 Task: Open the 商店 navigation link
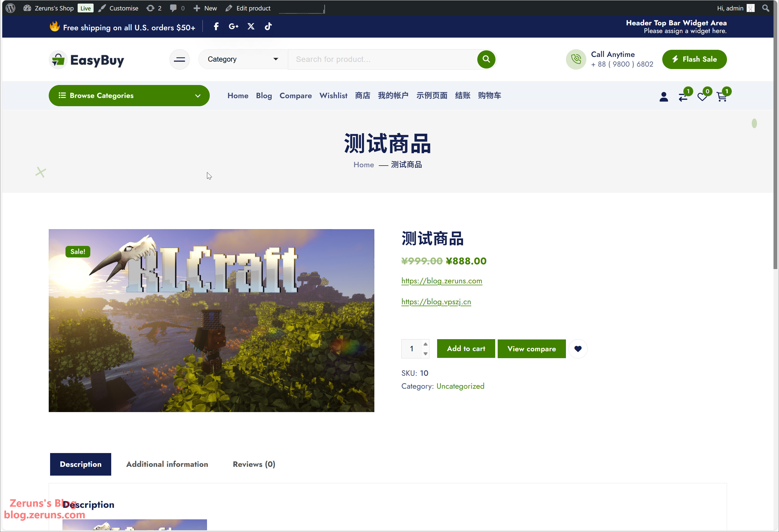[362, 95]
